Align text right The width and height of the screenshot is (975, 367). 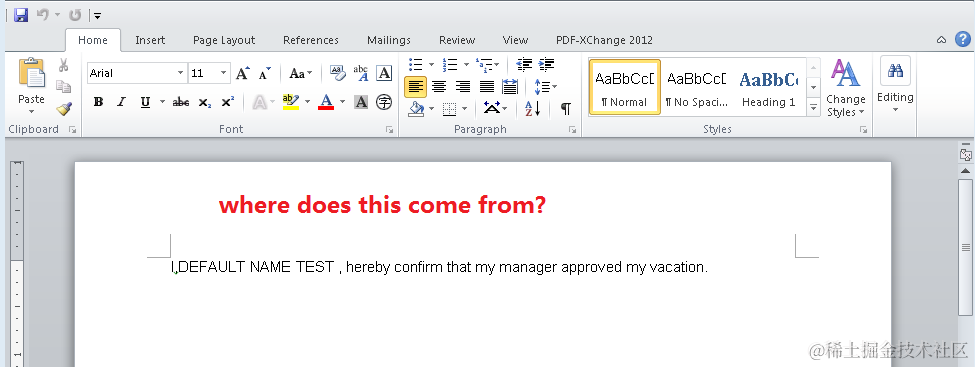463,87
